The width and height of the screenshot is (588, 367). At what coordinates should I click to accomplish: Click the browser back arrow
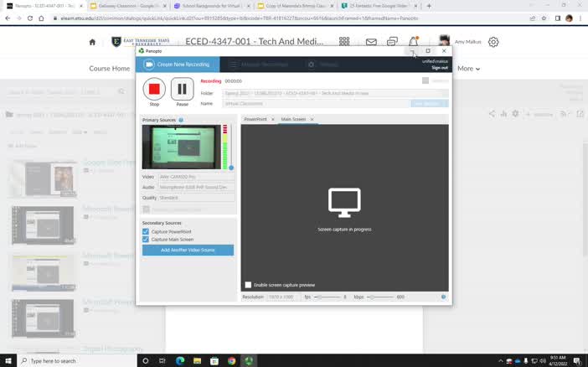click(x=8, y=18)
